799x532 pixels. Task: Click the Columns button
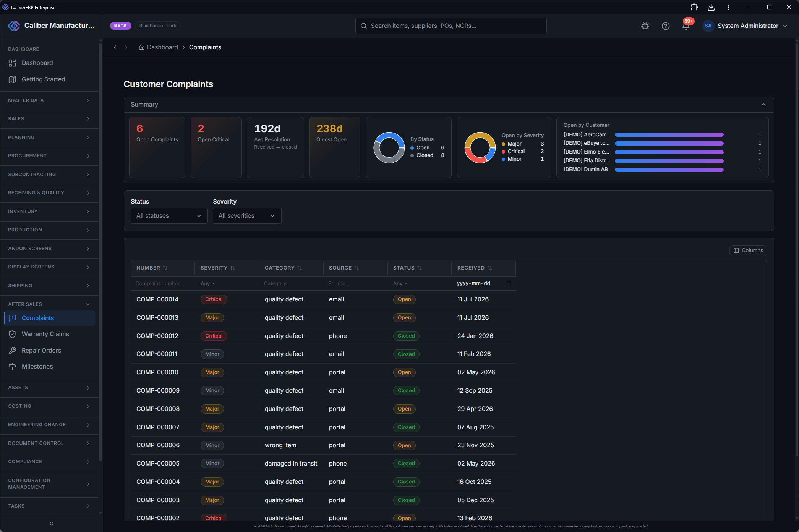click(748, 251)
